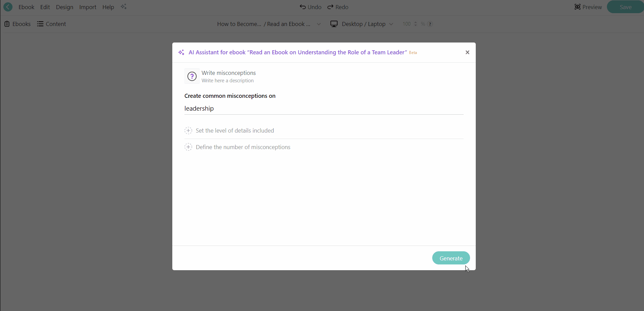644x311 pixels.
Task: Open the Content list icon
Action: tap(40, 24)
